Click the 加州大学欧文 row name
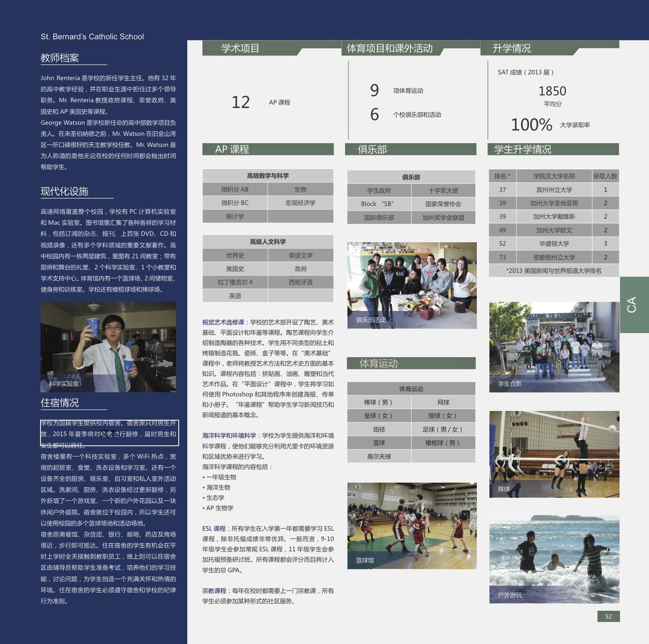The image size is (649, 644). pos(554,230)
